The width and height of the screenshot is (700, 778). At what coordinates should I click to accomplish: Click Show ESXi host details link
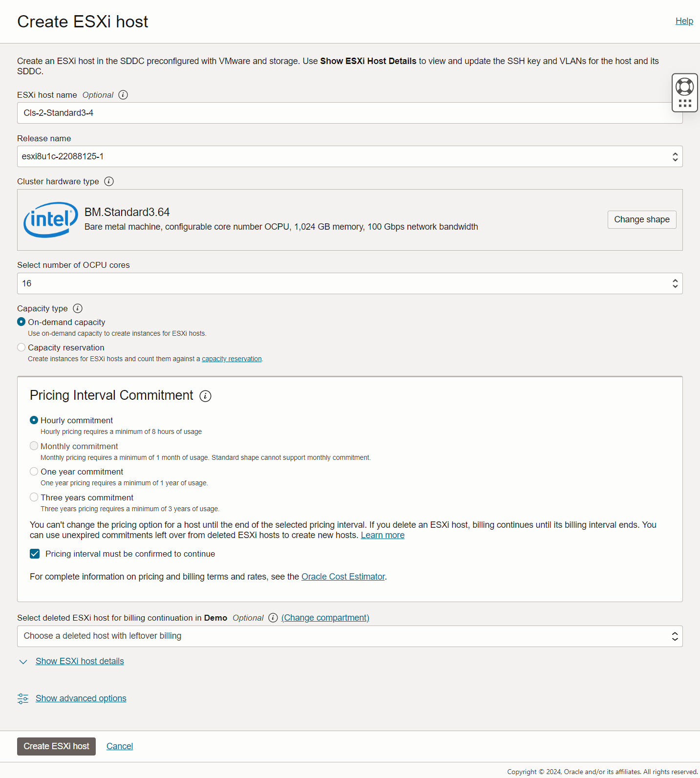tap(80, 661)
